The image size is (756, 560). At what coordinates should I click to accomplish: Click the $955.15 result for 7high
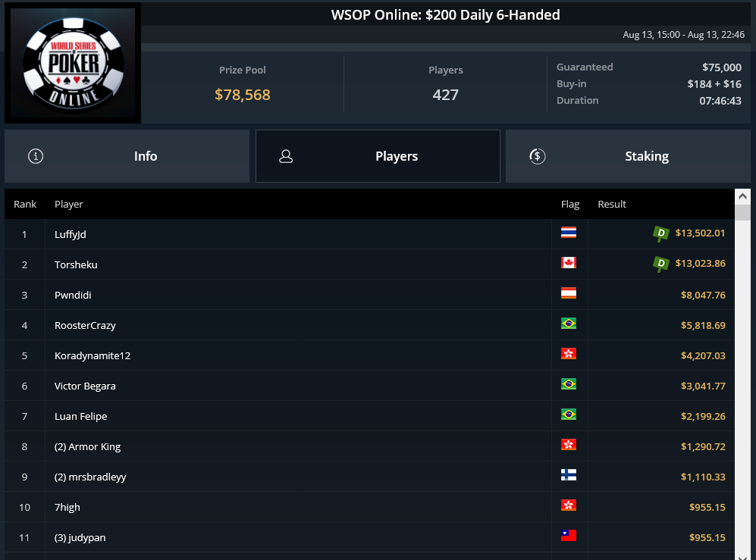(x=707, y=508)
